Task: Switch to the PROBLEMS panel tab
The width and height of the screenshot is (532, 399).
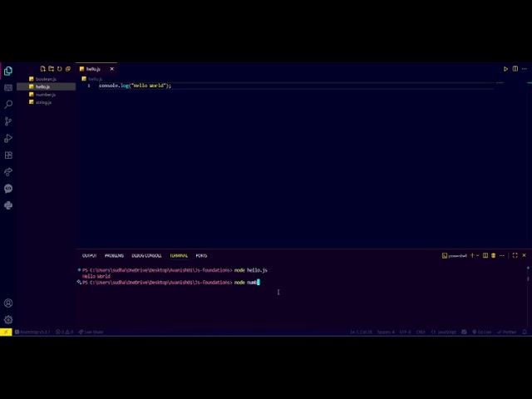Action: click(x=114, y=255)
